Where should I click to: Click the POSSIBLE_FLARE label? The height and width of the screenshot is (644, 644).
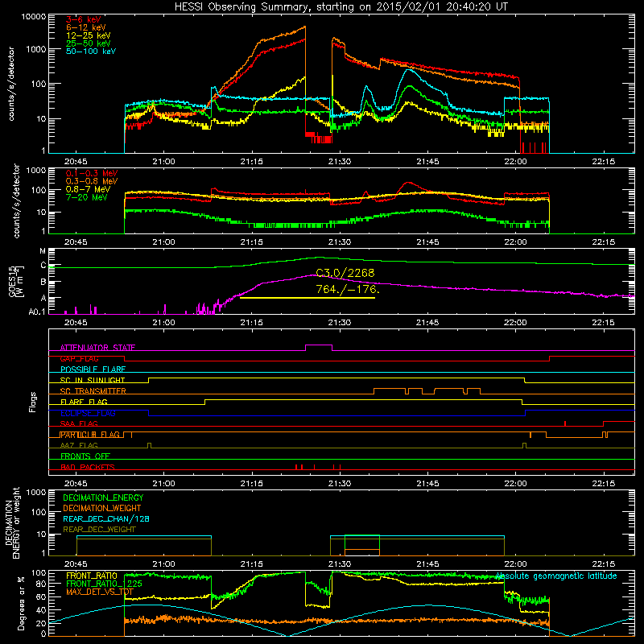[93, 369]
